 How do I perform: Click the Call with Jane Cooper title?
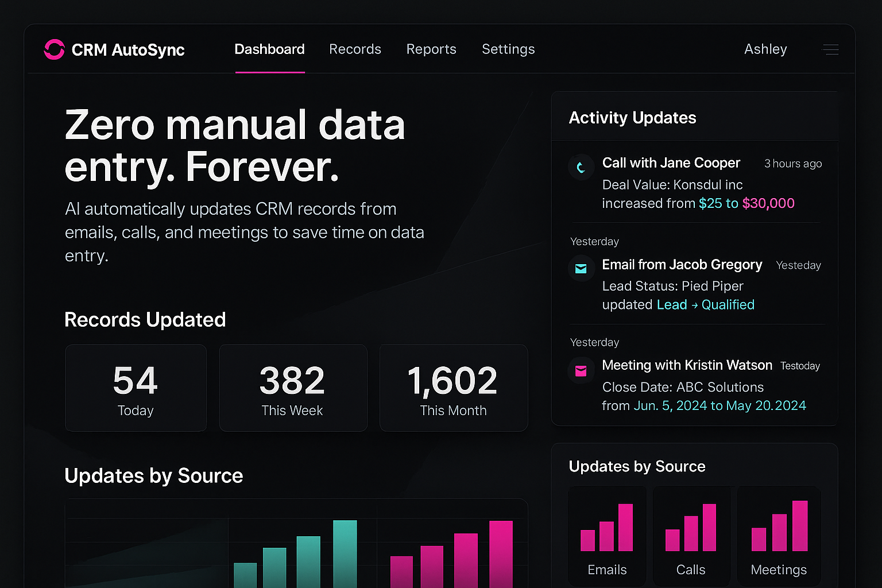coord(671,163)
